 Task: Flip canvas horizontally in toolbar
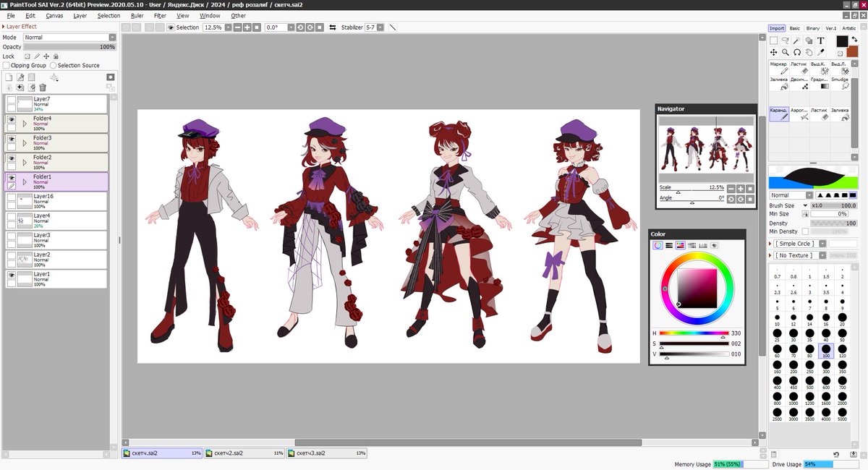click(333, 27)
